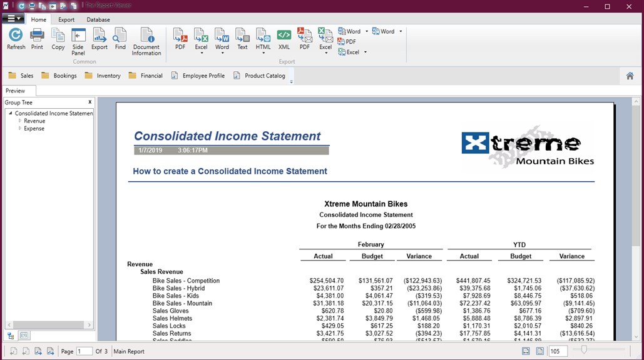The width and height of the screenshot is (644, 360).
Task: Click the first small Word button
Action: tap(349, 31)
